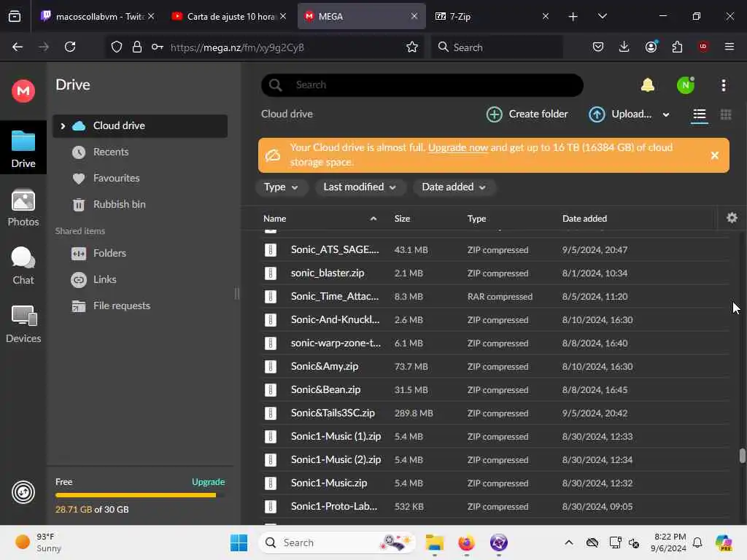Select sonic_blaster.zip file row
Viewport: 747px width, 560px height.
pos(495,273)
